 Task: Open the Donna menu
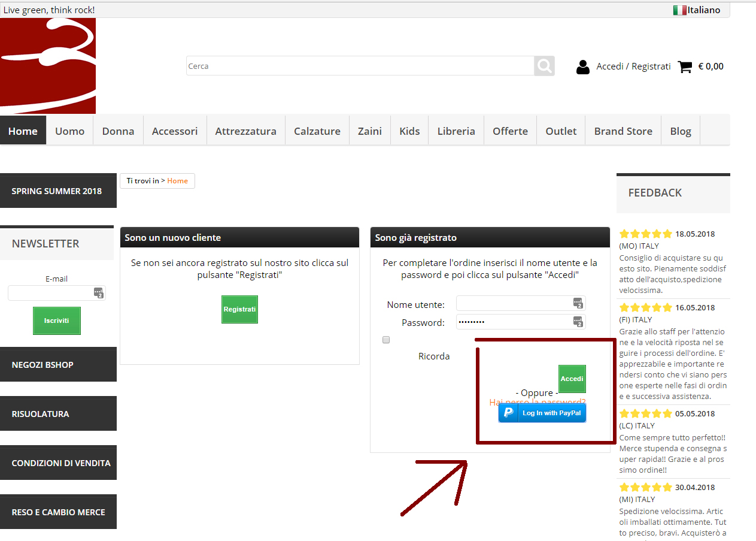click(118, 131)
